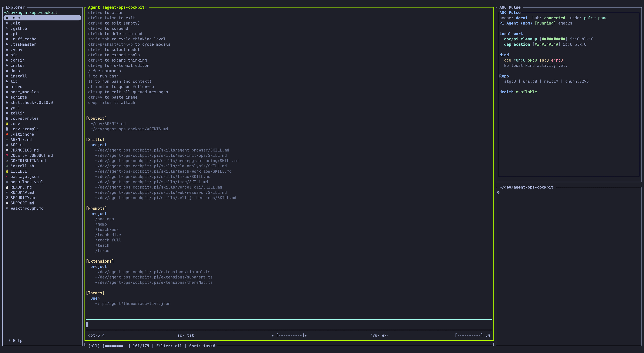The width and height of the screenshot is (644, 353).
Task: Click the heart icon for CODE_OF_CONDUCT.md
Action: tap(7, 155)
